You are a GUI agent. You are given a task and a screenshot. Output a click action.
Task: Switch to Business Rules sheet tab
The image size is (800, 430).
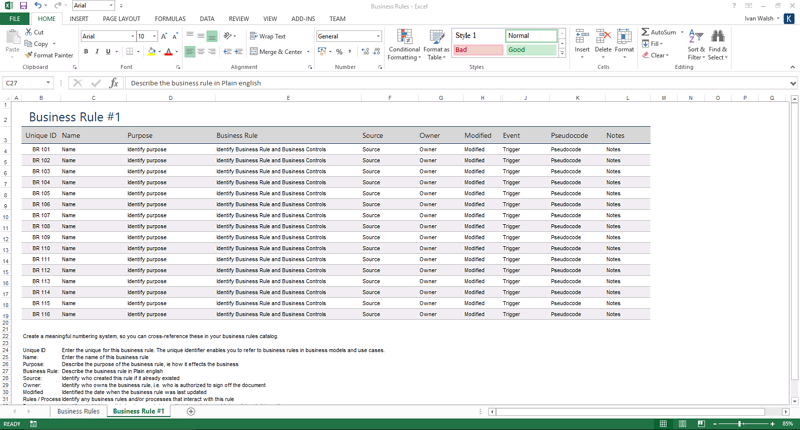[x=78, y=411]
